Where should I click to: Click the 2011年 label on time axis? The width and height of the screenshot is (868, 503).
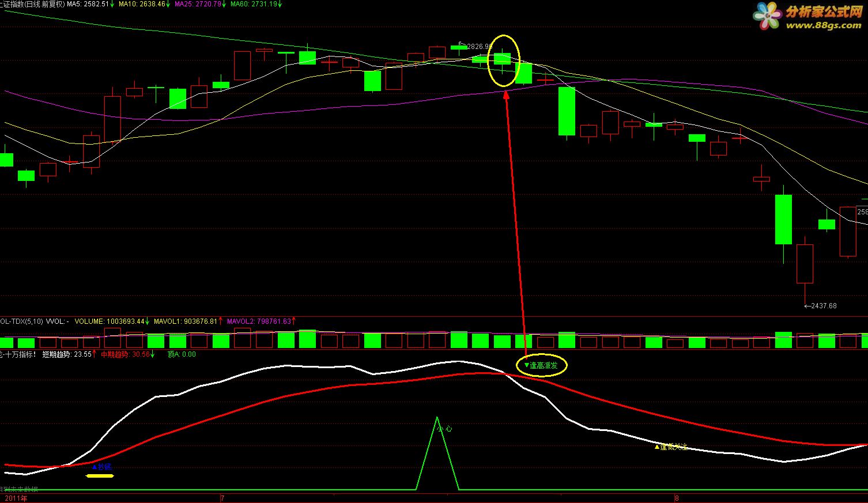(16, 498)
